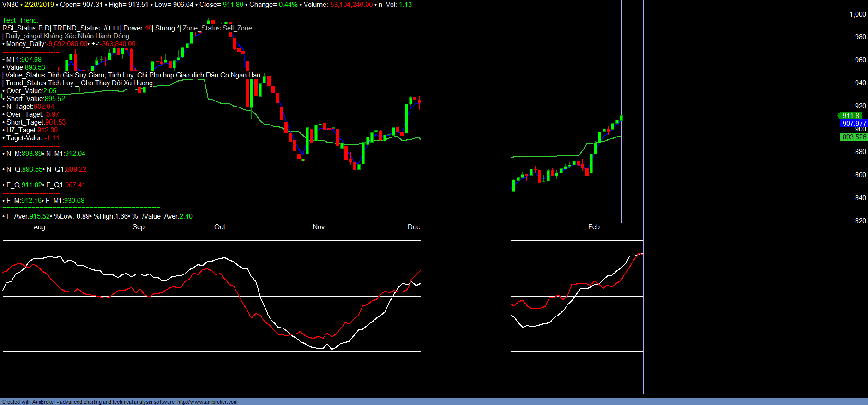Click the Feb label on the time axis
This screenshot has width=868, height=405.
[594, 227]
